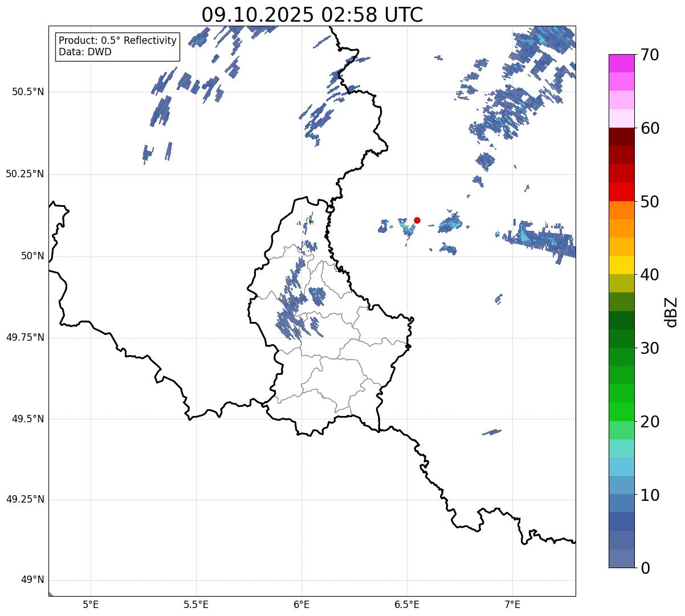685x616 pixels.
Task: Click the yellow colorbar swatch above 40
Action: point(621,266)
